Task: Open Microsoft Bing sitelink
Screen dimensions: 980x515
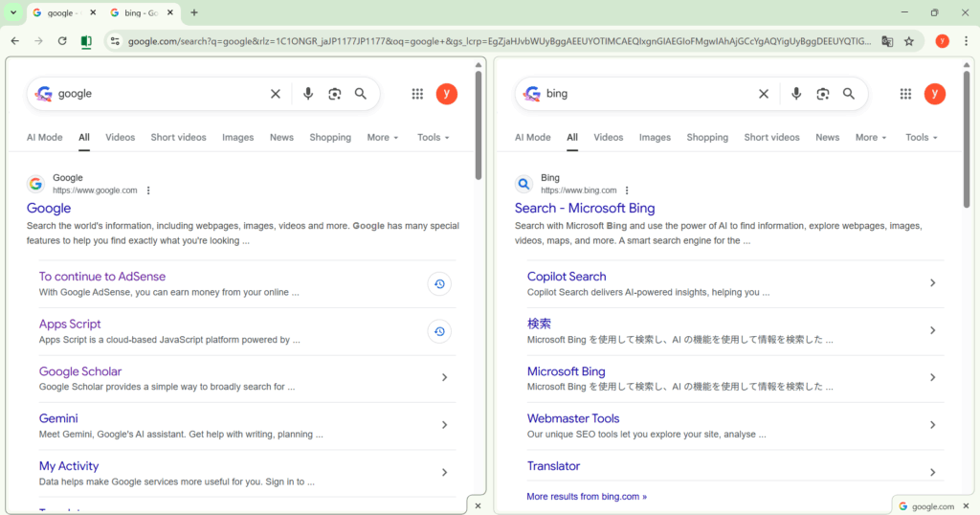Action: [566, 371]
